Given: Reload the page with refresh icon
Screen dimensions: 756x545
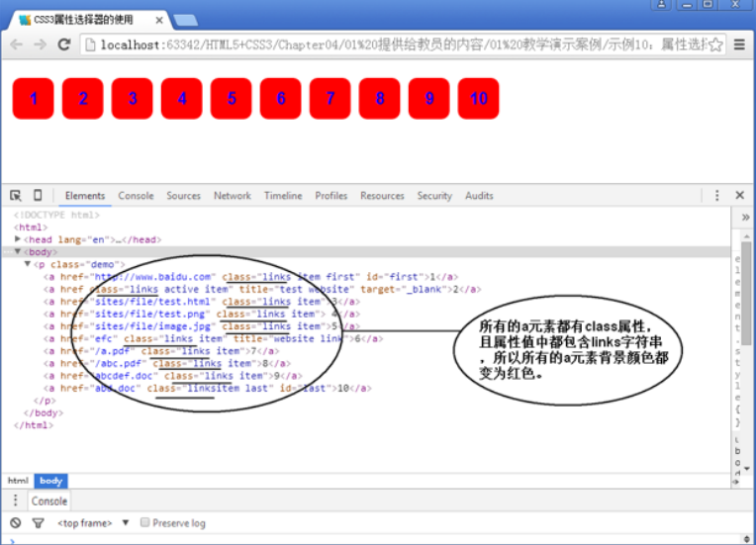Looking at the screenshot, I should tap(64, 45).
